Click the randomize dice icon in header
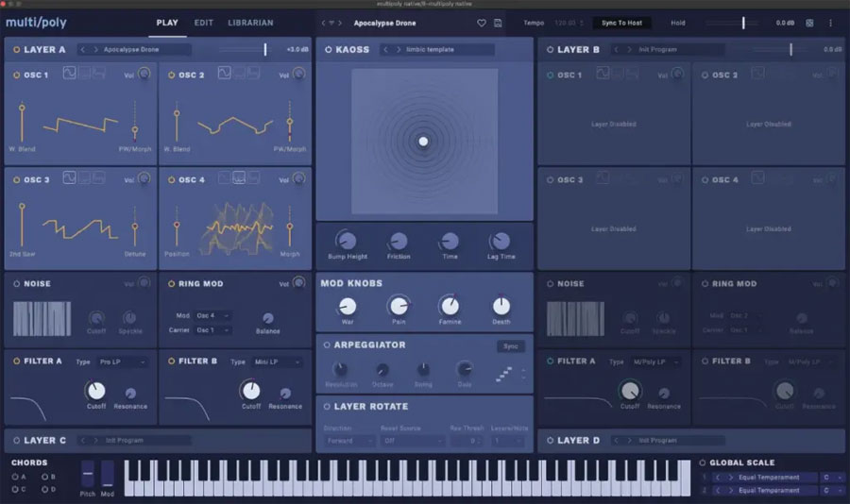This screenshot has width=850, height=504. pos(809,23)
